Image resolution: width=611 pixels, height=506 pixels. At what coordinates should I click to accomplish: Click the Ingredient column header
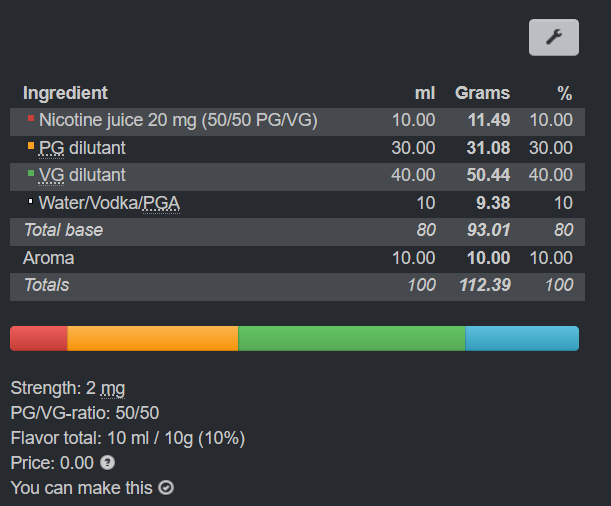[65, 93]
